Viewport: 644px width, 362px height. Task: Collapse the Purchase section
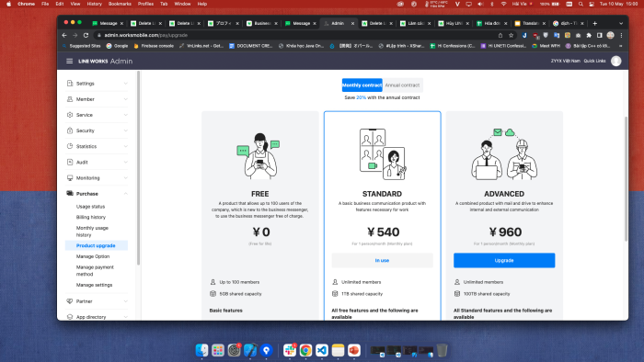click(x=126, y=194)
